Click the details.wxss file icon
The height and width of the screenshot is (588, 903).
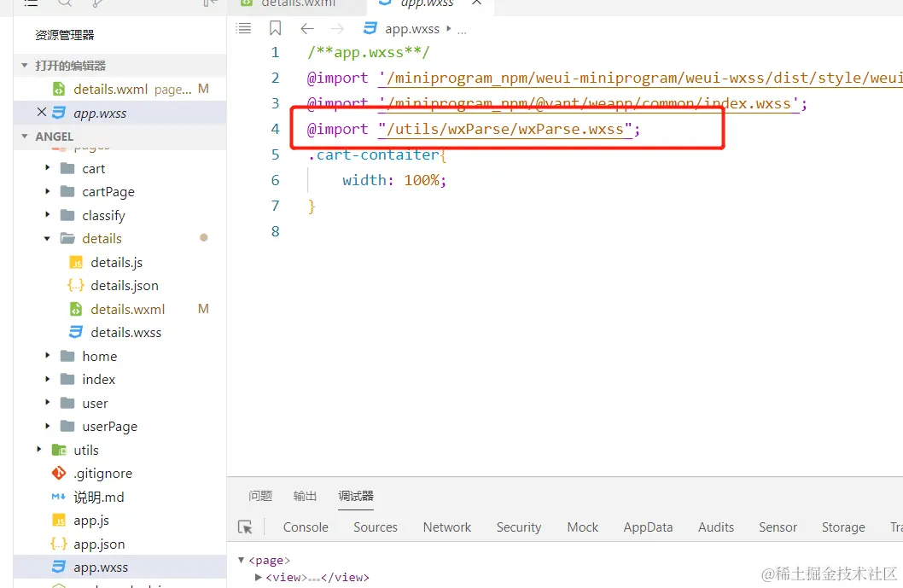[x=76, y=332]
